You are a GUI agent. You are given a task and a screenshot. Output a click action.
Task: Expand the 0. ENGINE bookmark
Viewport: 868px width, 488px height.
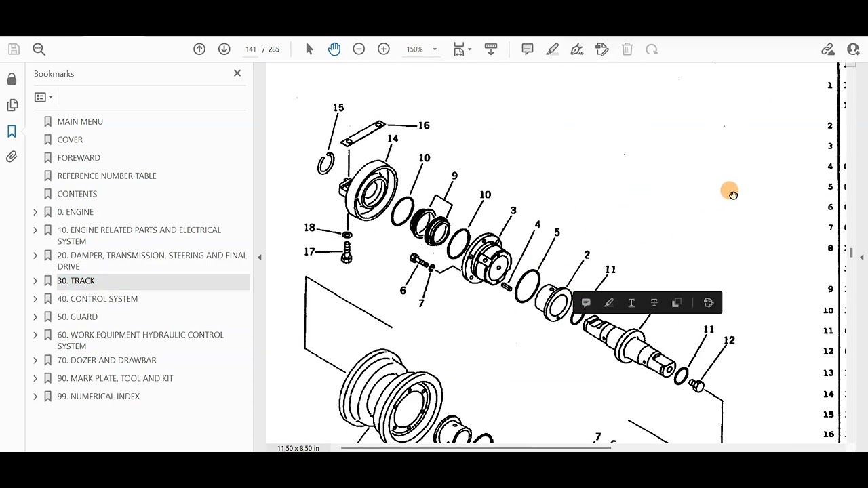click(35, 212)
